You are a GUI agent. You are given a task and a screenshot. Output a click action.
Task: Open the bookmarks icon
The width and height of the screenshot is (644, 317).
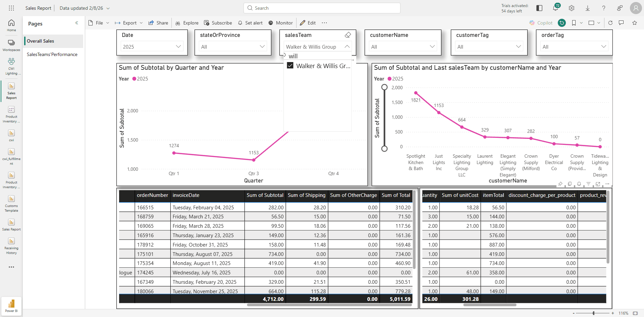pos(574,23)
